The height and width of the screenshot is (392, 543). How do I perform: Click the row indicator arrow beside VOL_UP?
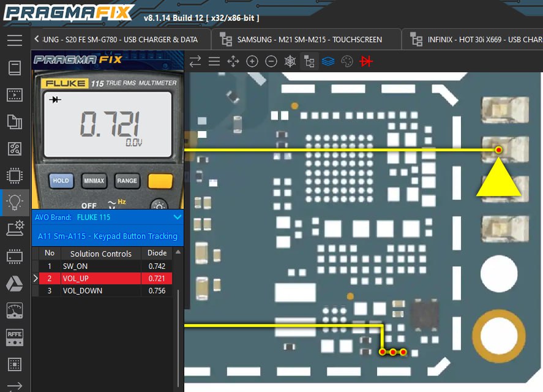36,278
